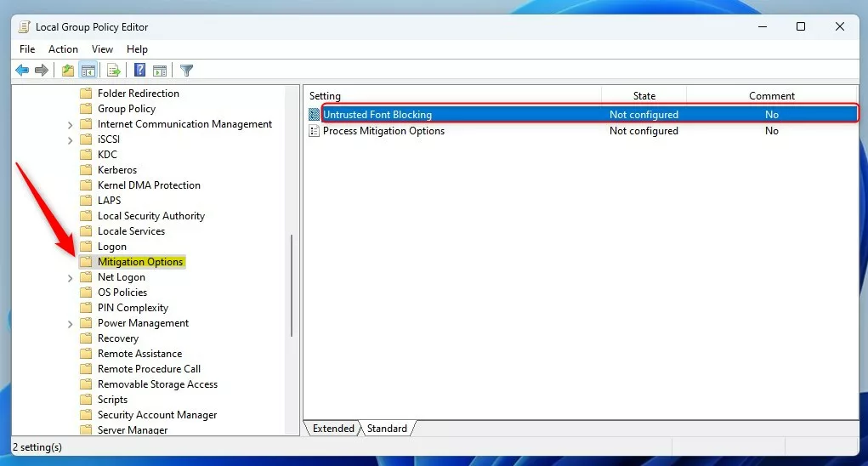This screenshot has height=466, width=868.
Task: Select Server Manager in tree
Action: click(133, 429)
